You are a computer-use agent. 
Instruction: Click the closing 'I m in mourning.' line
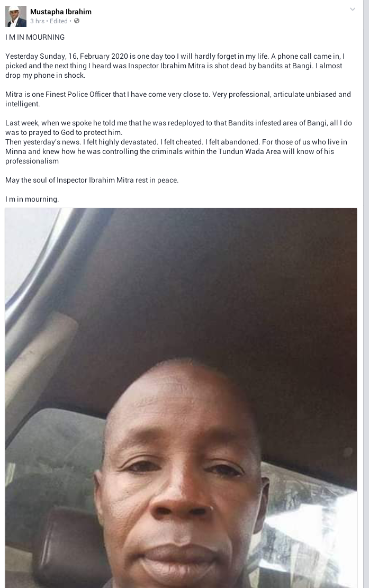pyautogui.click(x=32, y=199)
